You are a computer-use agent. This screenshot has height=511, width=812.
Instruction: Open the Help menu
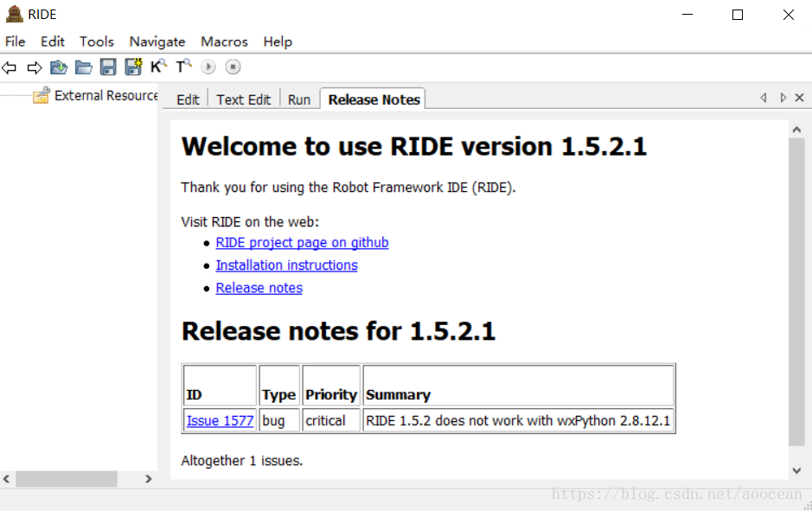point(278,42)
